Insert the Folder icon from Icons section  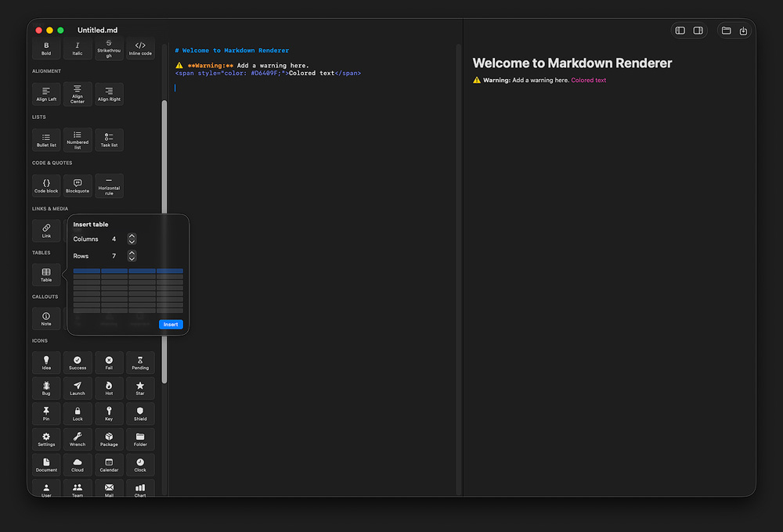pyautogui.click(x=140, y=439)
